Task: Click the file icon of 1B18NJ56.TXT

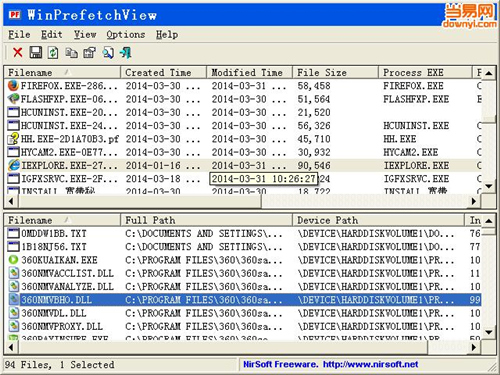Action: tap(13, 246)
